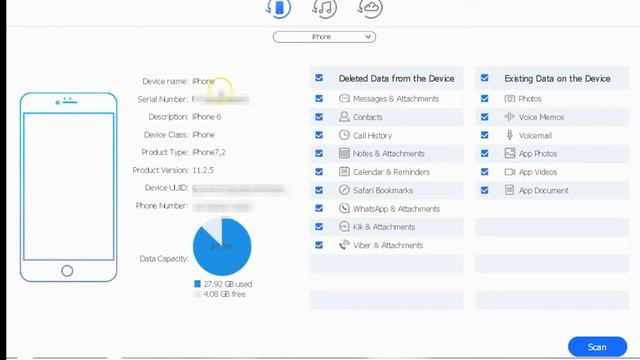
Task: Toggle Deleted Data from the Device checkbox
Action: [319, 78]
